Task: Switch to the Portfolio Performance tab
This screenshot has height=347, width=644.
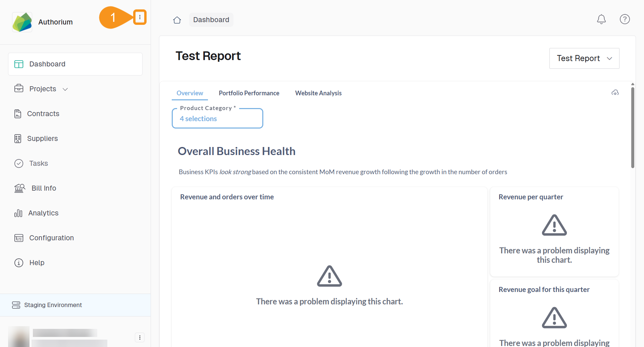Action: [249, 93]
